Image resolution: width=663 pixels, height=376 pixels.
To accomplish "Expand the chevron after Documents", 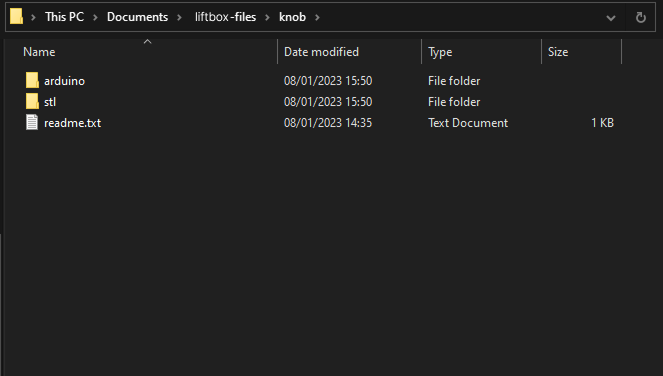I will click(x=179, y=17).
